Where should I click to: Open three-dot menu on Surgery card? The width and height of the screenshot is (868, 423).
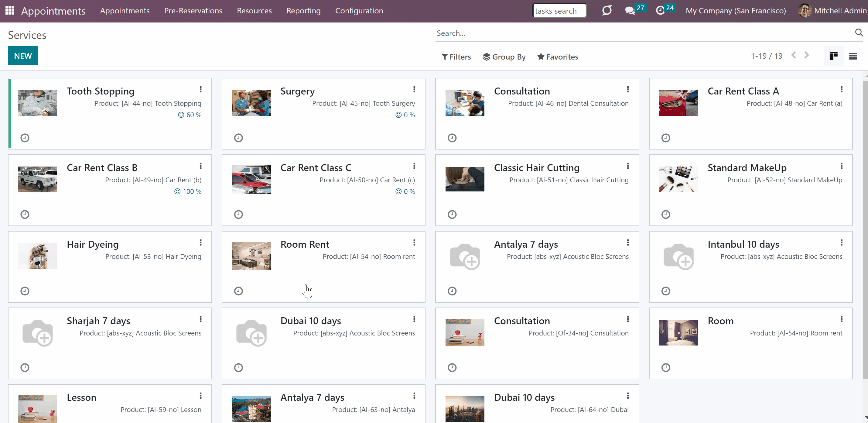[415, 89]
